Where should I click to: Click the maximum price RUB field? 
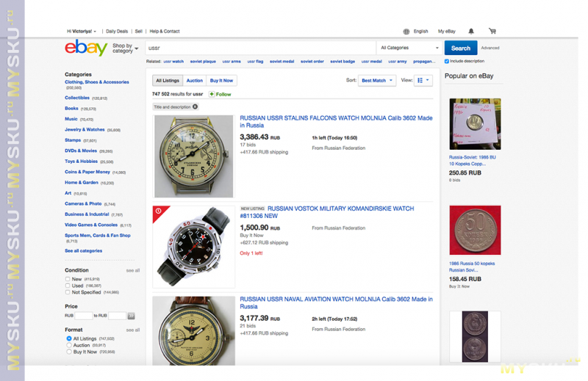pyautogui.click(x=117, y=316)
